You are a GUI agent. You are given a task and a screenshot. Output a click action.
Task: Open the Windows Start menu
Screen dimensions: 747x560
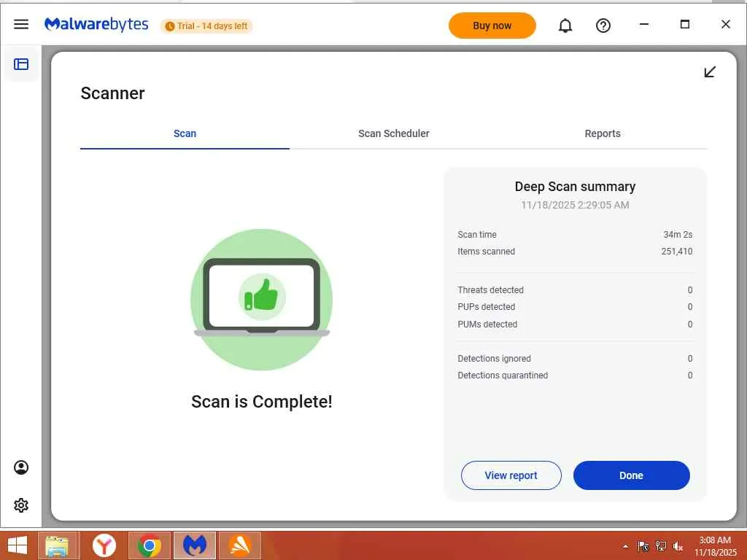[x=18, y=545]
